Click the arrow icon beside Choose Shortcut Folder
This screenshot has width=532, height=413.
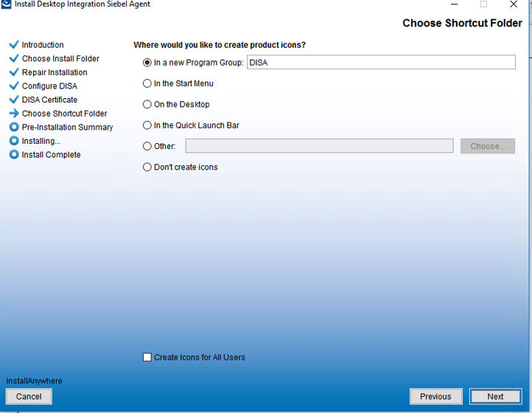click(14, 113)
